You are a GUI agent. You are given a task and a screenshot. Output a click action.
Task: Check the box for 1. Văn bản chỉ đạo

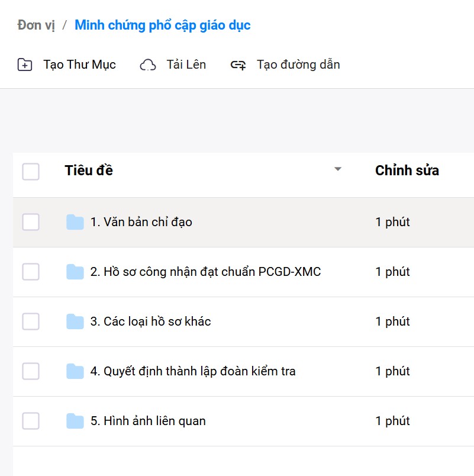tap(31, 223)
